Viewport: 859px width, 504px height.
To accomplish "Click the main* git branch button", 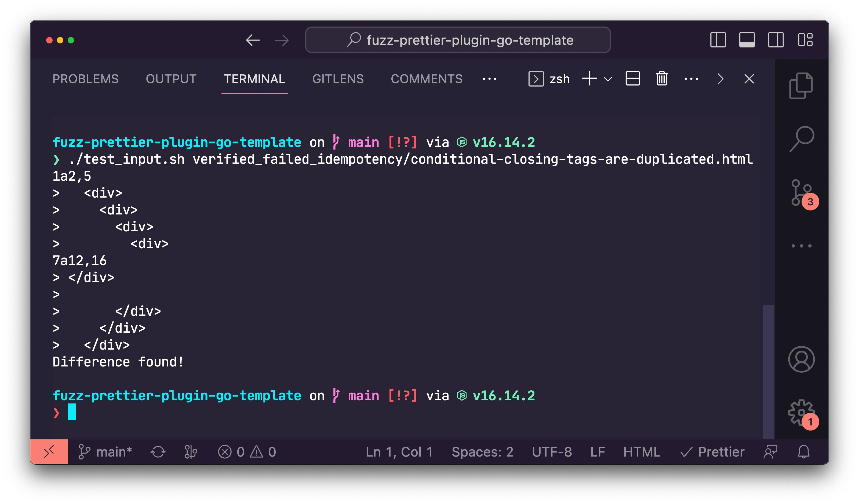I will (x=105, y=452).
